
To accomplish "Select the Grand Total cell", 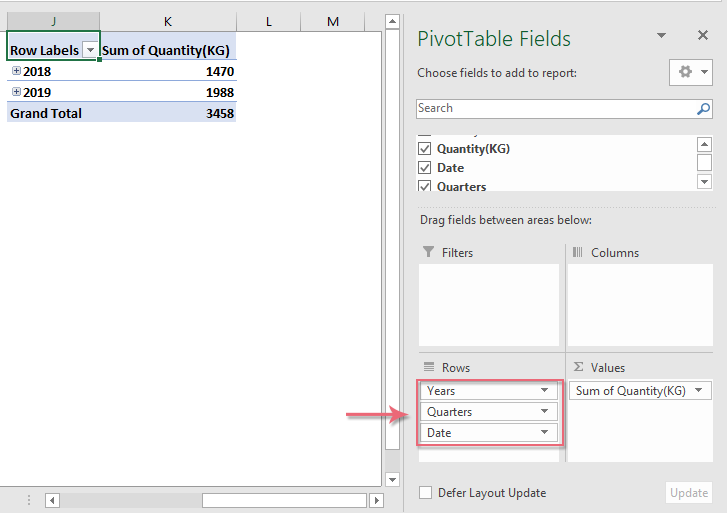I will click(46, 114).
